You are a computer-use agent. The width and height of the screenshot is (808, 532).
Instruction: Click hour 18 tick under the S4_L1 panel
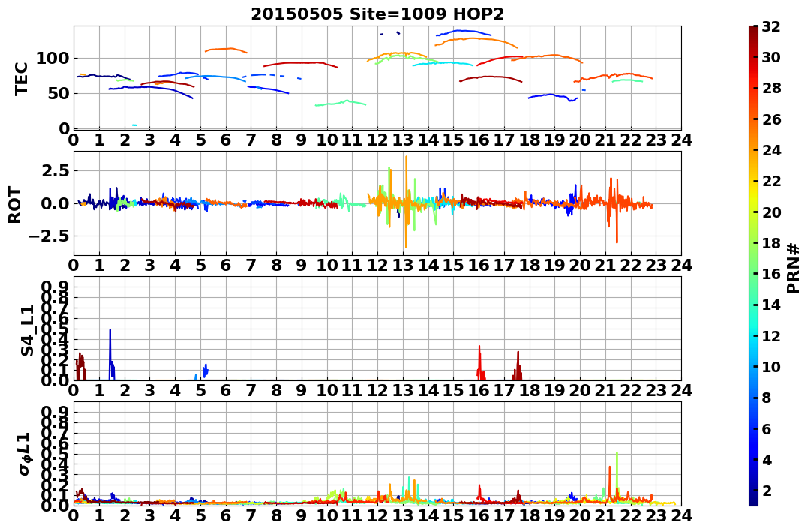529,391
